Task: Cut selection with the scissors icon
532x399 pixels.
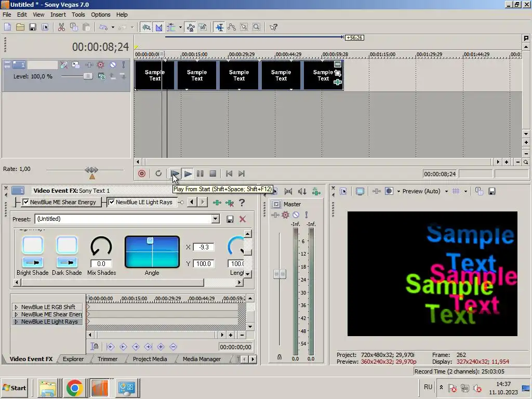Action: tap(61, 27)
